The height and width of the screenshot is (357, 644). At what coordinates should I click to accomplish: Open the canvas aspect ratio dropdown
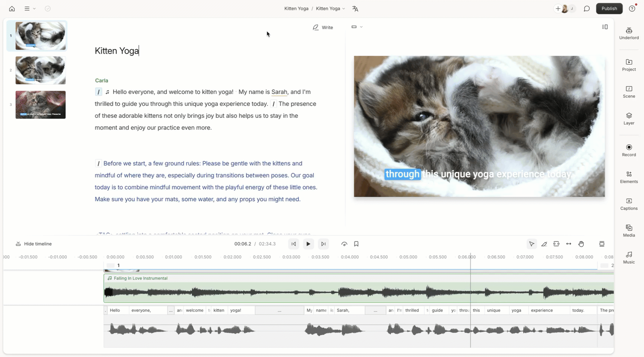point(357,27)
